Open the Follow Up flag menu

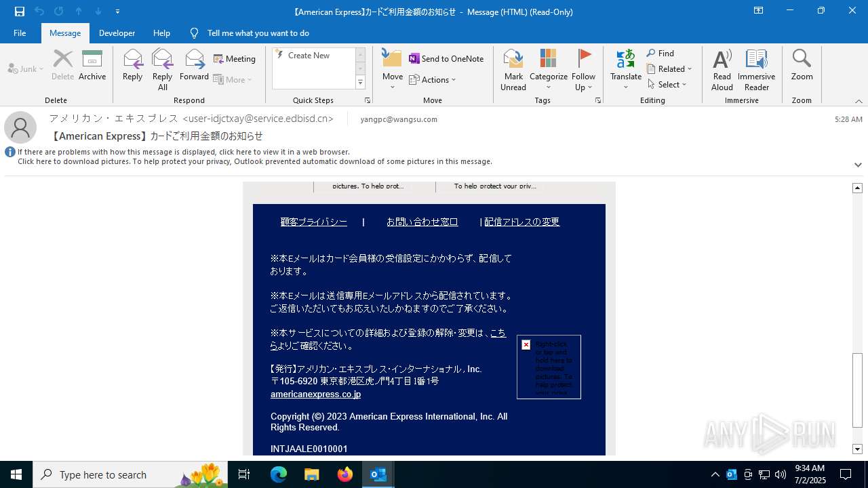point(583,69)
